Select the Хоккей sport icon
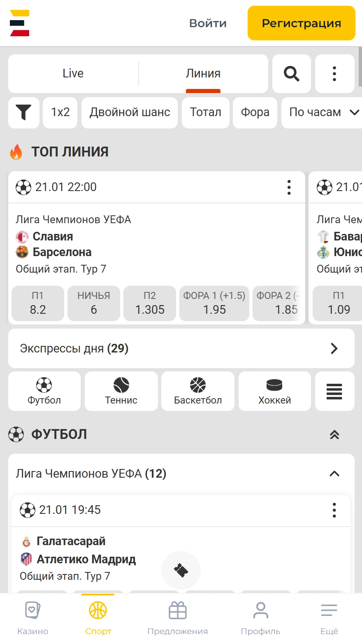 coord(274,391)
